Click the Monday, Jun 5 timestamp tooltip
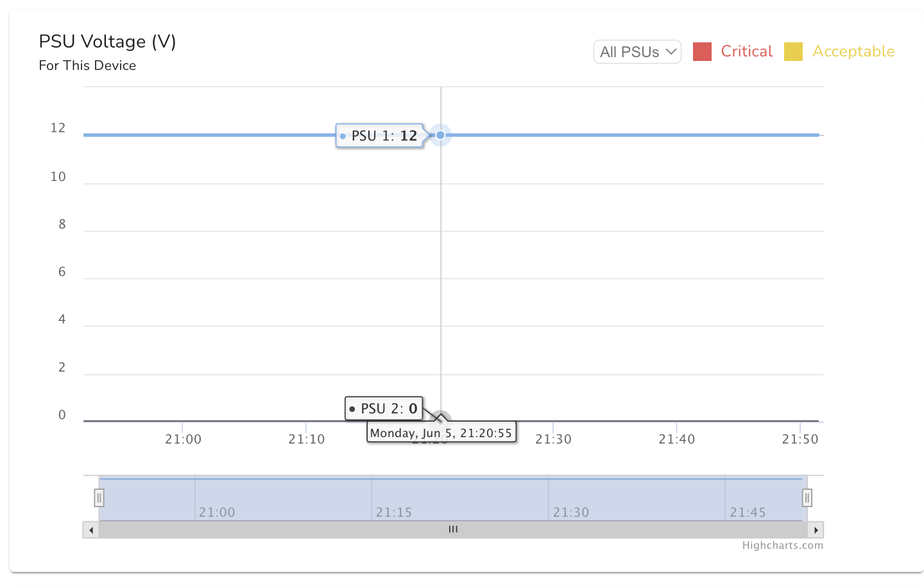 click(441, 433)
